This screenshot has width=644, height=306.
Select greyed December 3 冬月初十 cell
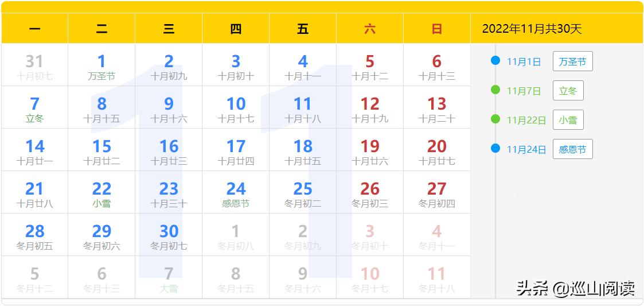tap(370, 235)
